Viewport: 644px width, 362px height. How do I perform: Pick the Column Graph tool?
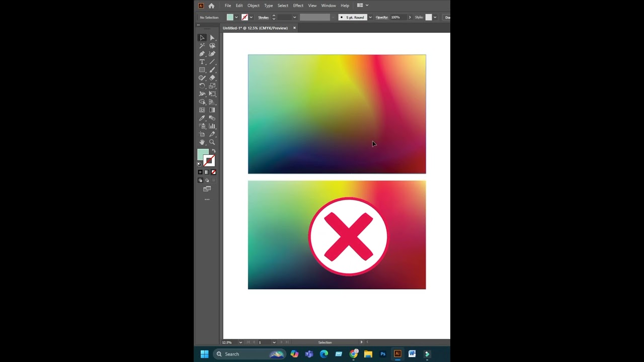pyautogui.click(x=212, y=126)
